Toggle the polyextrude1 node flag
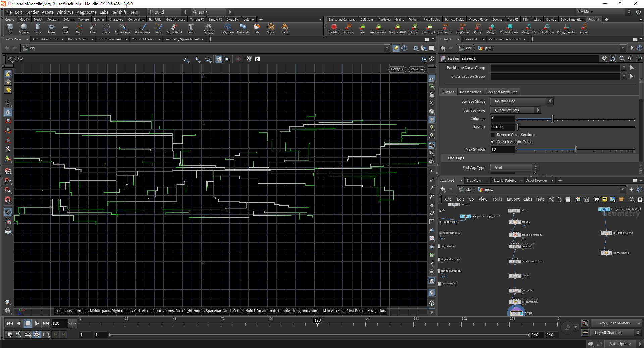 tap(439, 246)
